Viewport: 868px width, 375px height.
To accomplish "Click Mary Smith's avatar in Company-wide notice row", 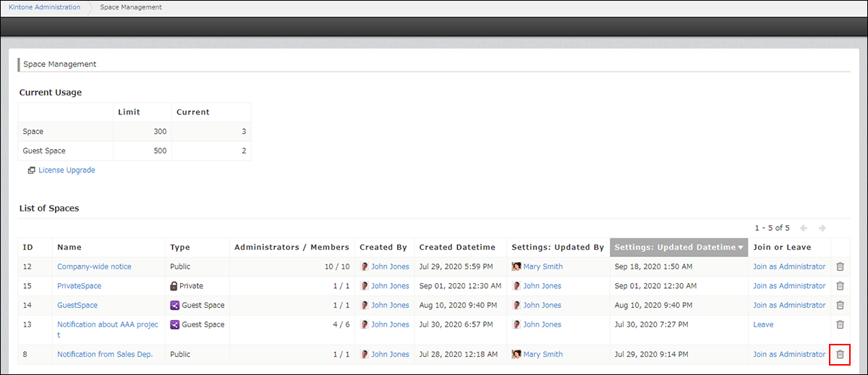I will (516, 266).
